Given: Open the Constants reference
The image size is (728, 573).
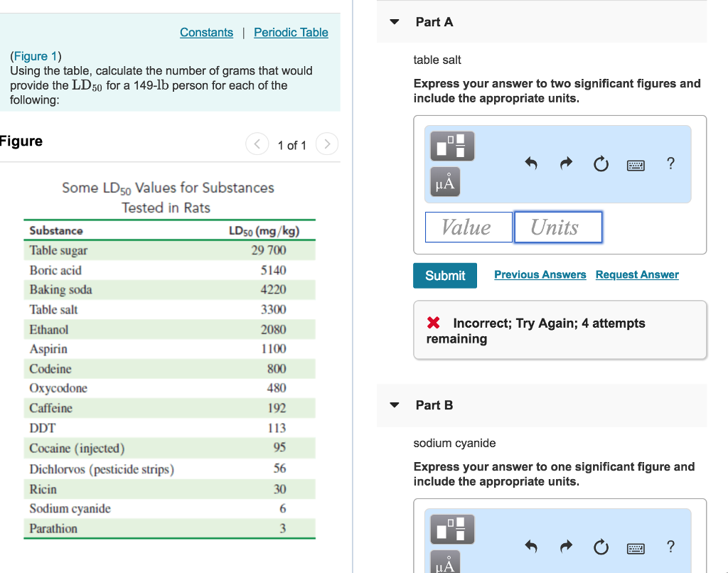Looking at the screenshot, I should point(206,32).
